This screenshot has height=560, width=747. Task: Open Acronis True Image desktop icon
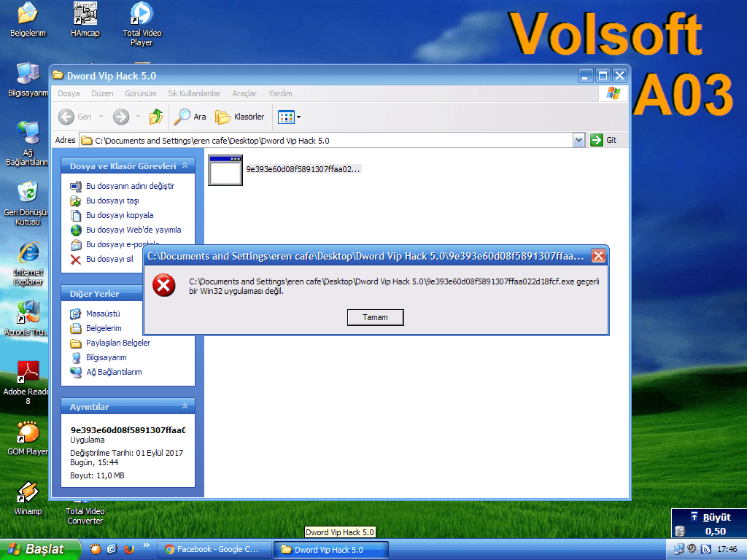27,318
